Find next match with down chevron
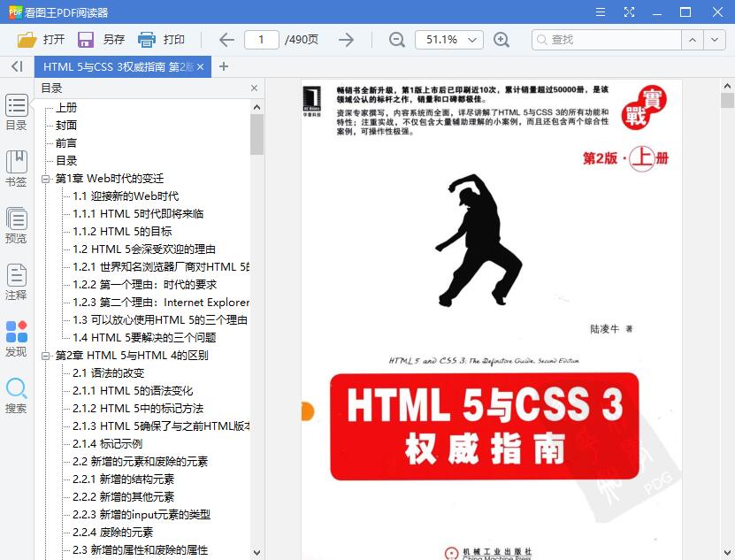Image resolution: width=735 pixels, height=560 pixels. coord(715,40)
